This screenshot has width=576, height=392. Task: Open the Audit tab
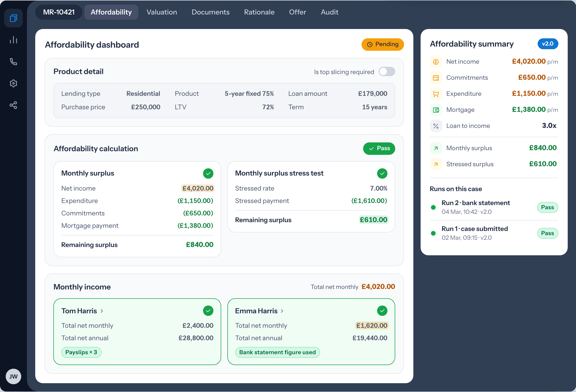[330, 12]
